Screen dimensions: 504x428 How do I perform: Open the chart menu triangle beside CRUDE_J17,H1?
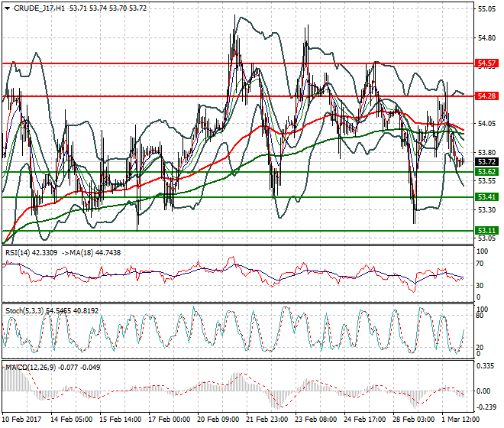point(7,8)
